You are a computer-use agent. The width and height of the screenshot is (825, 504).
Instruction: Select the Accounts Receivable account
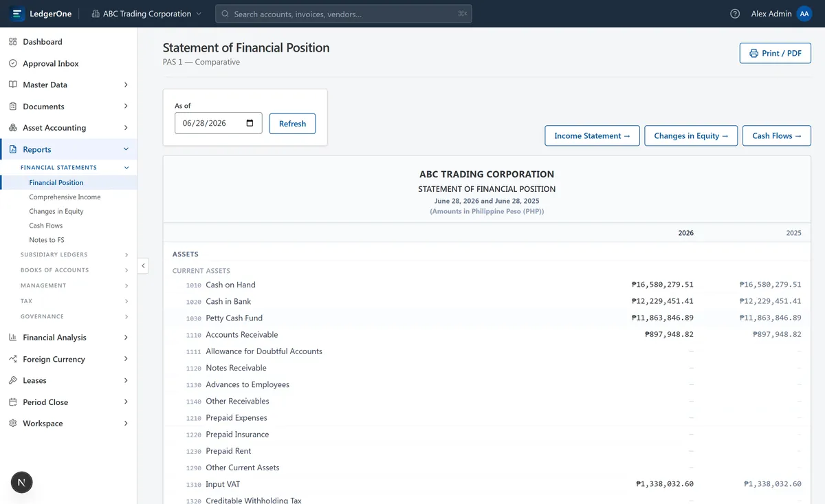click(487, 335)
